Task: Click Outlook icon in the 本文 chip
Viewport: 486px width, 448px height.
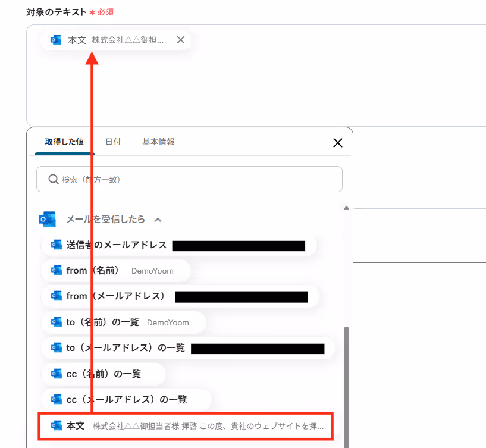Action: [56, 40]
